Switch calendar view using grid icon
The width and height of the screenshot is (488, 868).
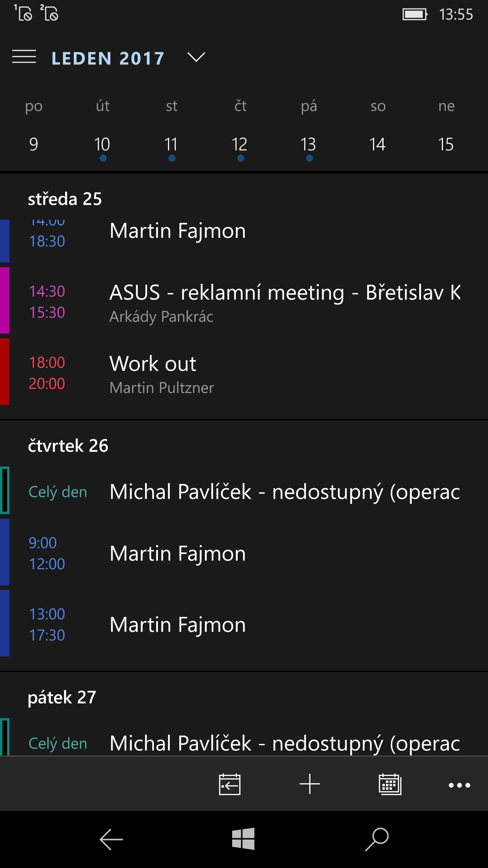(390, 784)
